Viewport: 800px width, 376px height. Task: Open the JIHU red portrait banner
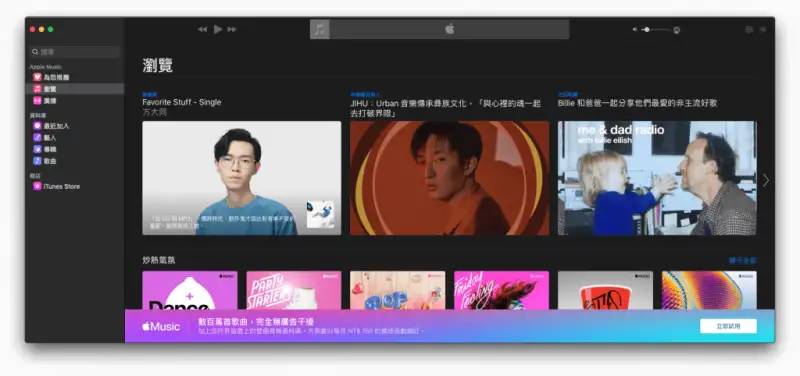tap(449, 178)
